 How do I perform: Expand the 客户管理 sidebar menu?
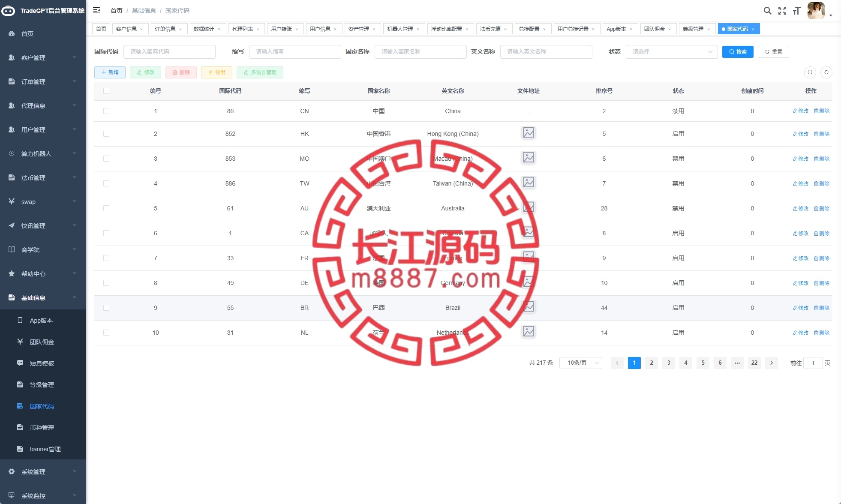point(43,58)
